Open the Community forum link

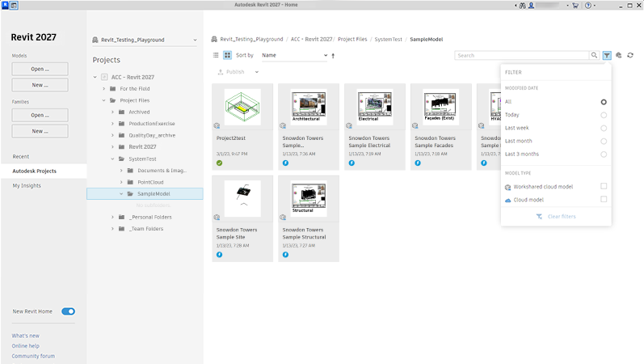click(33, 356)
